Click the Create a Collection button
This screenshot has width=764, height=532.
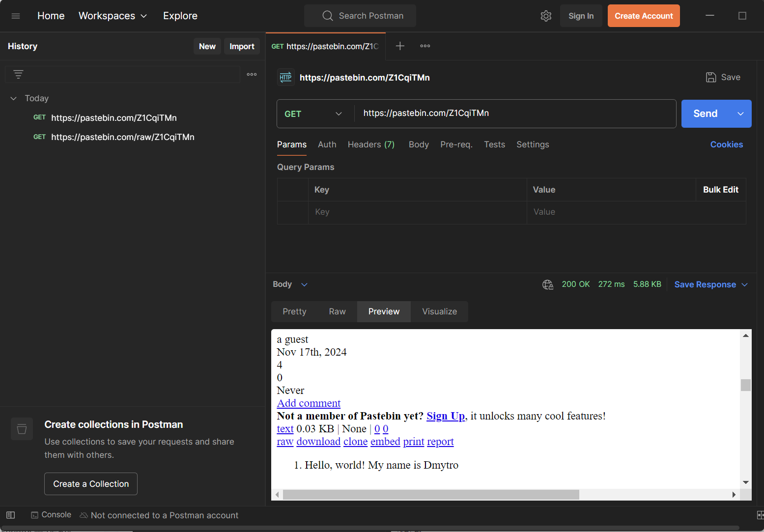tap(91, 484)
